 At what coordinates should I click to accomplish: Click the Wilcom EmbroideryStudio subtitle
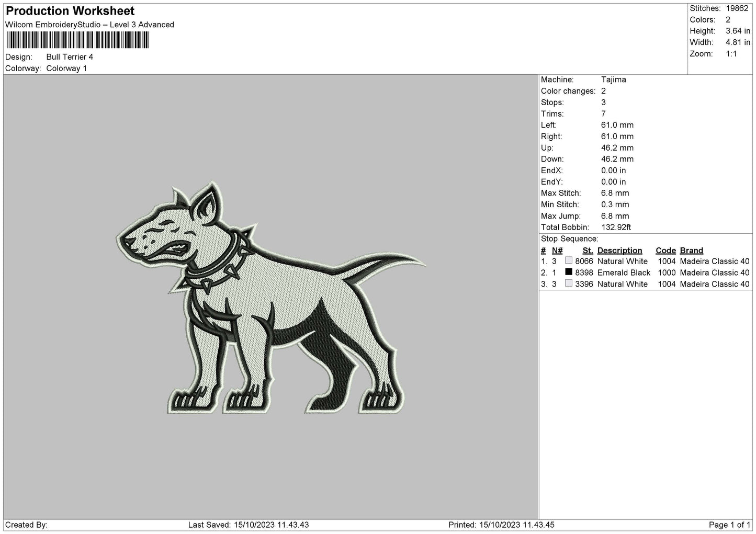point(89,25)
